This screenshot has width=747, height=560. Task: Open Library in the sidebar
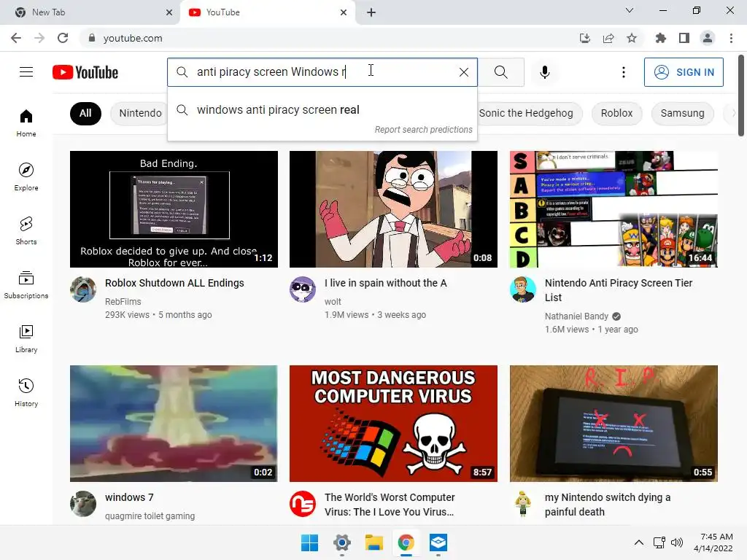point(26,338)
